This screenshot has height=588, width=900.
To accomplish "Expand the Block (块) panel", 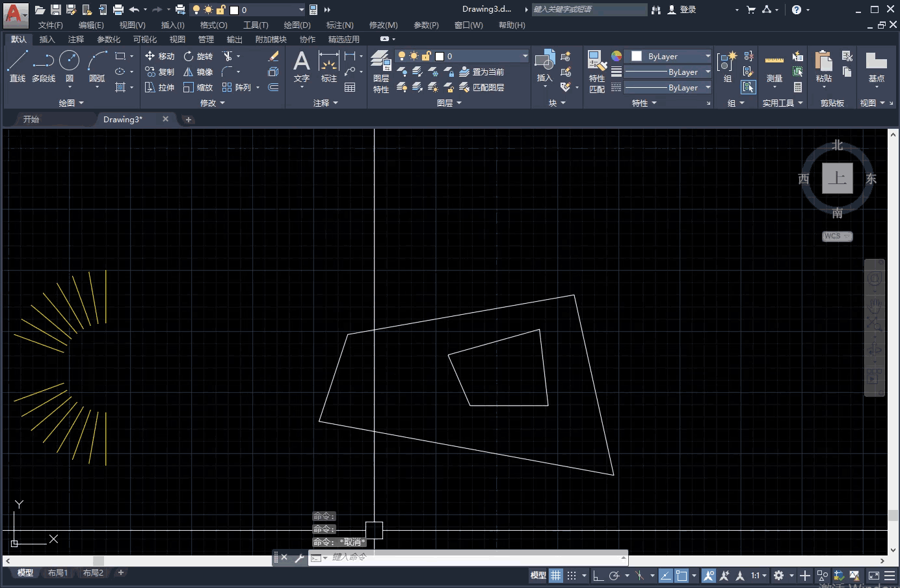I will click(557, 103).
